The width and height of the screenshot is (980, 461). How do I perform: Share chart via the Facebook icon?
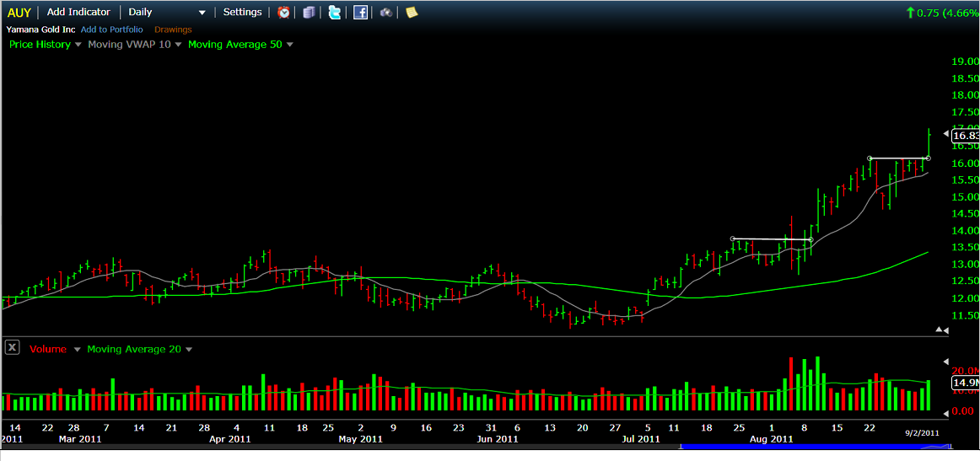pyautogui.click(x=360, y=13)
